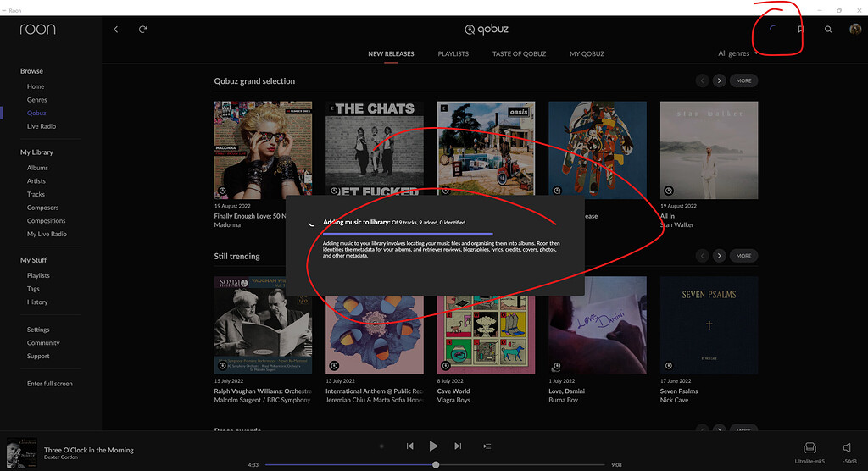
Task: Open Community in the sidebar
Action: (x=43, y=343)
